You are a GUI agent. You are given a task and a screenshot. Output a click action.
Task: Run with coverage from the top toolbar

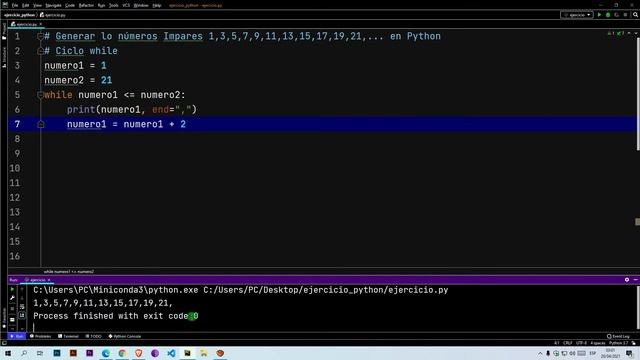pyautogui.click(x=616, y=15)
